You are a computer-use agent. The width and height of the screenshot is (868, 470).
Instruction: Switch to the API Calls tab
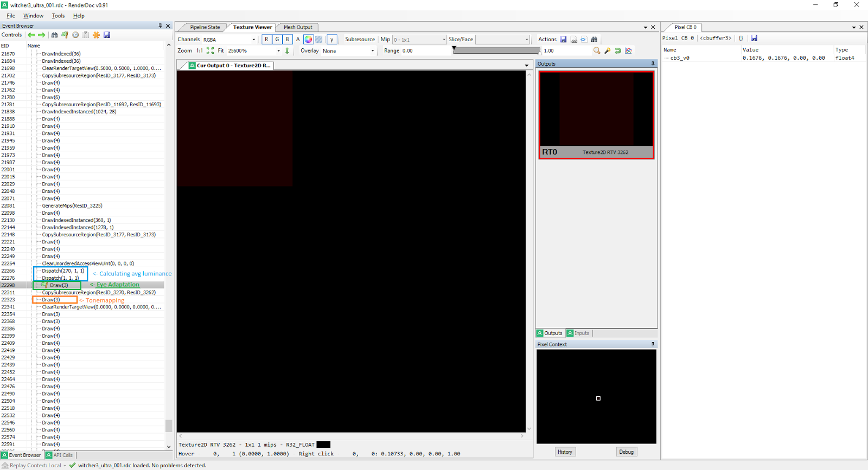pos(60,455)
